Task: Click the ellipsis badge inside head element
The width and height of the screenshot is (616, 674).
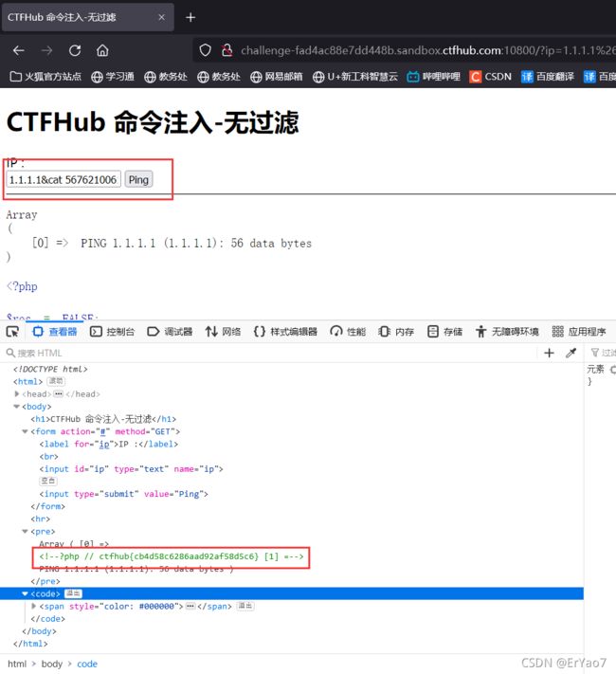Action: coord(59,393)
